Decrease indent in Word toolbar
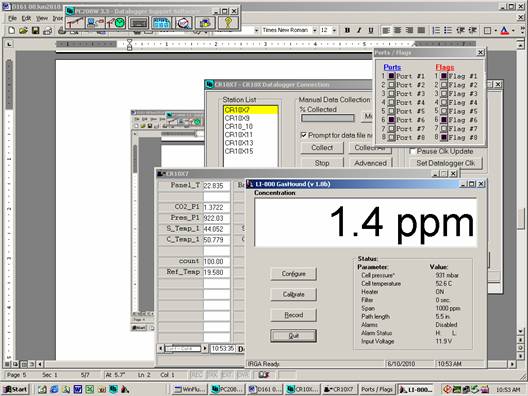The height and width of the screenshot is (396, 528). point(460,30)
